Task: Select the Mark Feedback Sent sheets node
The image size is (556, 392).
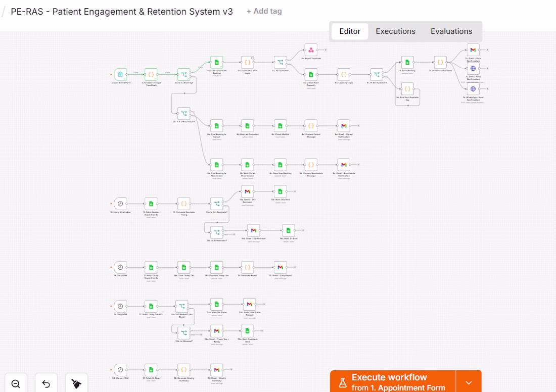Action: tap(248, 331)
